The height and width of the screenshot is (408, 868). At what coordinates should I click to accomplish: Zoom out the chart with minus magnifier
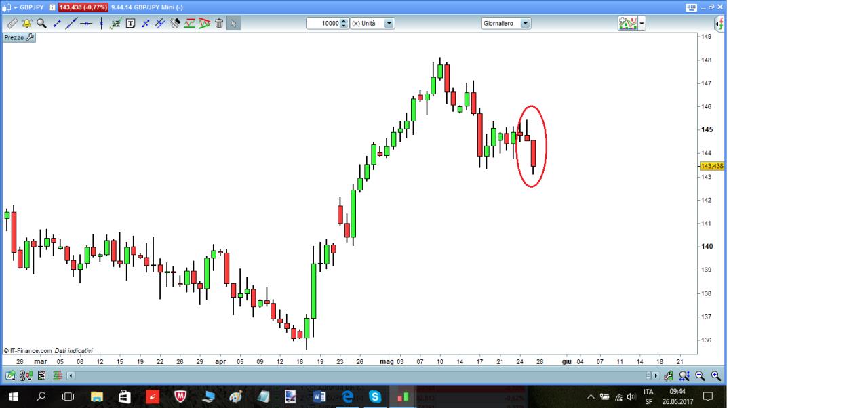click(x=700, y=375)
